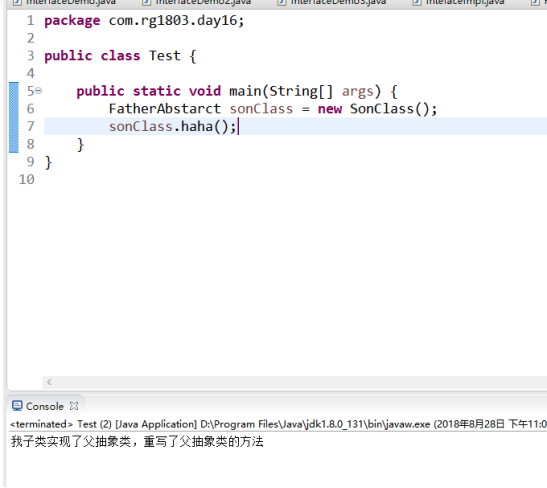Click the javaw.exe path in the console header
The image size is (547, 488).
315,424
